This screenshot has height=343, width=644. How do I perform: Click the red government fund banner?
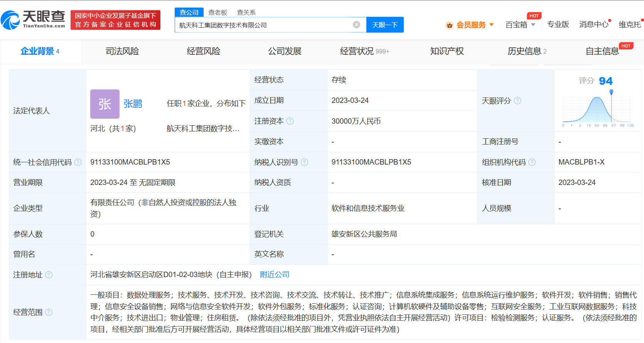tap(115, 20)
